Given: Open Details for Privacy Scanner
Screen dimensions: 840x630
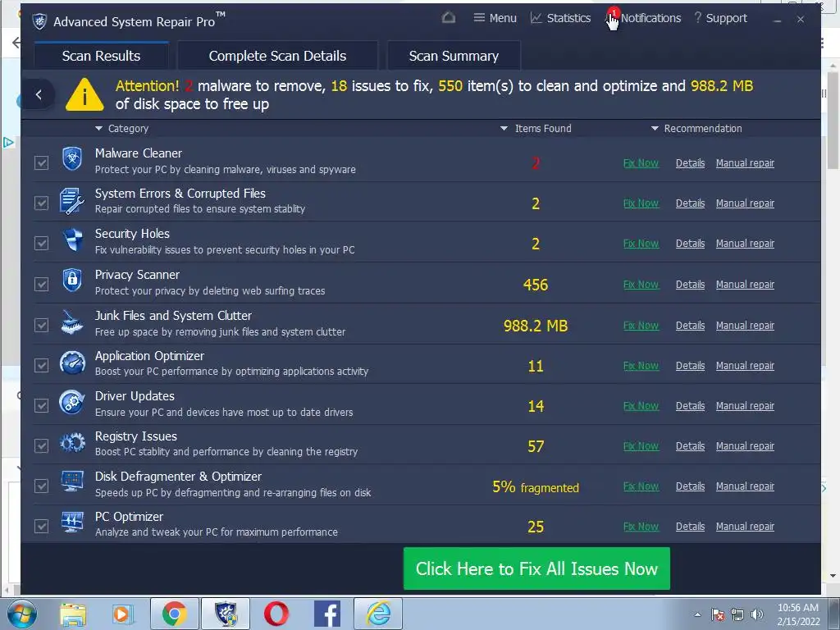Looking at the screenshot, I should click(x=690, y=285).
